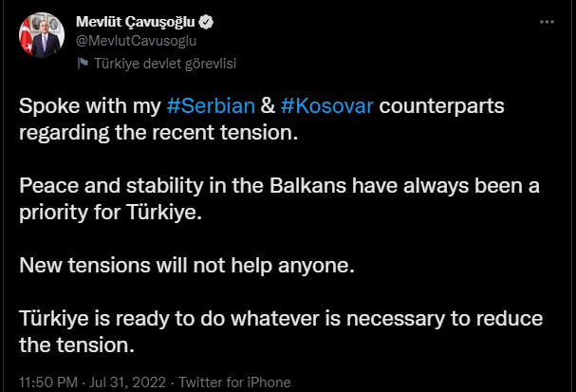Click the @MevlutCavusoglu handle
The image size is (576, 392).
click(136, 41)
